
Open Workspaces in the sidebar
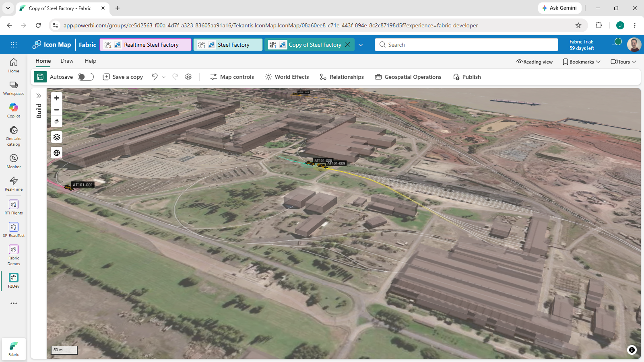click(x=14, y=88)
